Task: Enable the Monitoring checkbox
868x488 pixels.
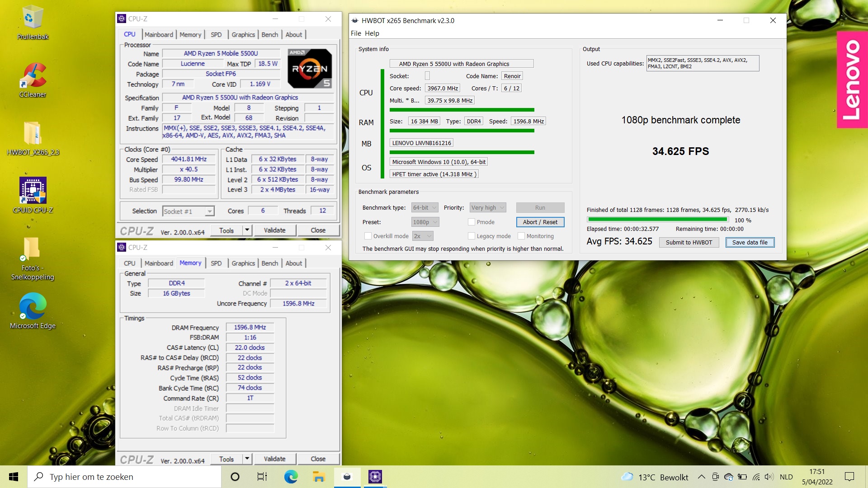Action: [x=521, y=236]
